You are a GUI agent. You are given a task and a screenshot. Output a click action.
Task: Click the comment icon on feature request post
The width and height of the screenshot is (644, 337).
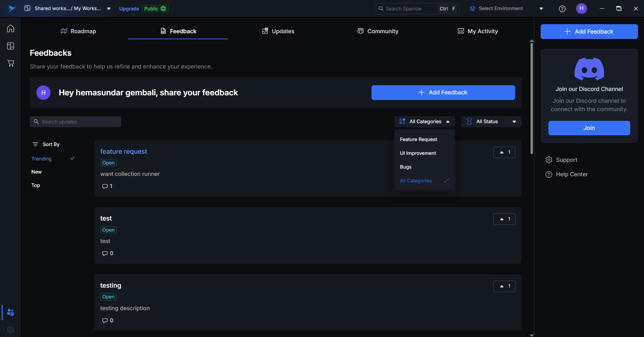click(x=105, y=186)
